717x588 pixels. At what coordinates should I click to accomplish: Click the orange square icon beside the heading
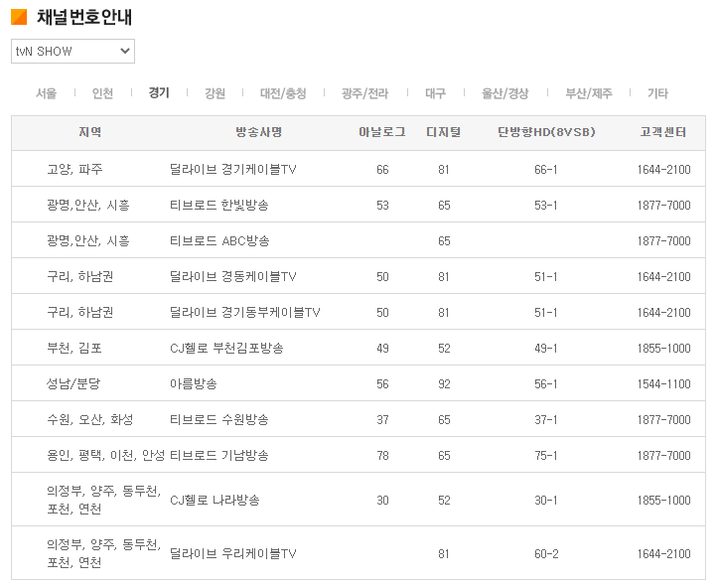tap(19, 17)
